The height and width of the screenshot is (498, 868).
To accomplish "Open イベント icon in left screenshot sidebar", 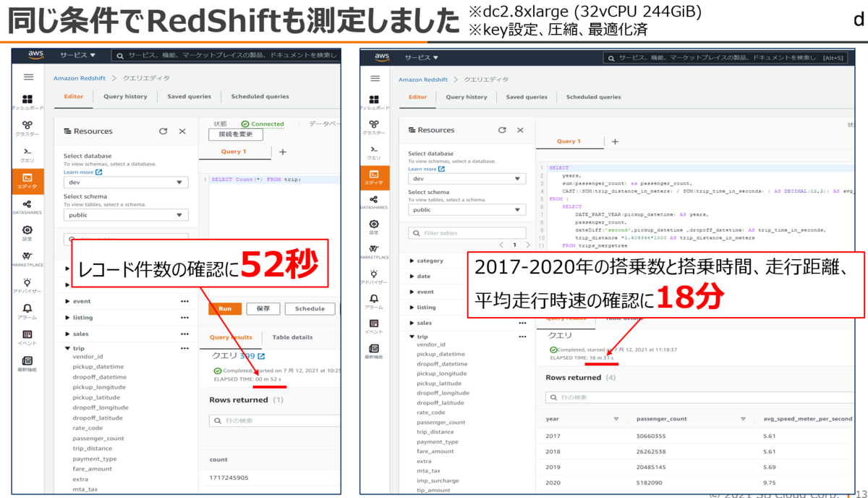I will 27,334.
